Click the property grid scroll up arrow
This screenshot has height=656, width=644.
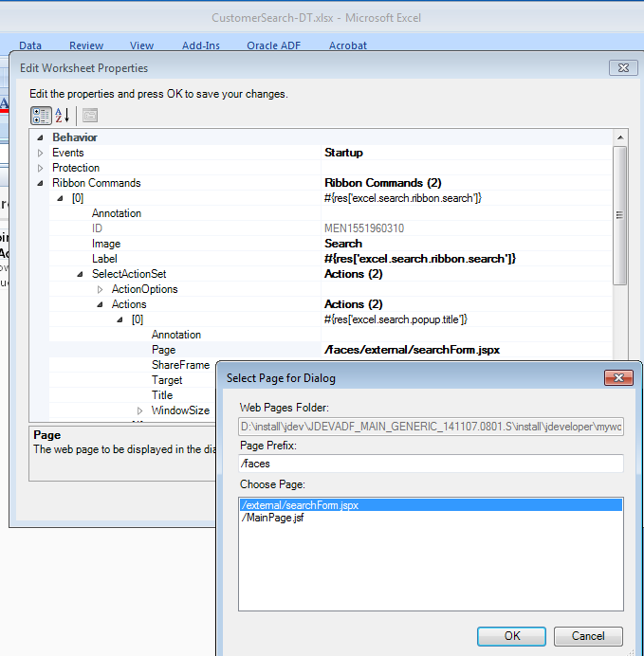(x=620, y=137)
